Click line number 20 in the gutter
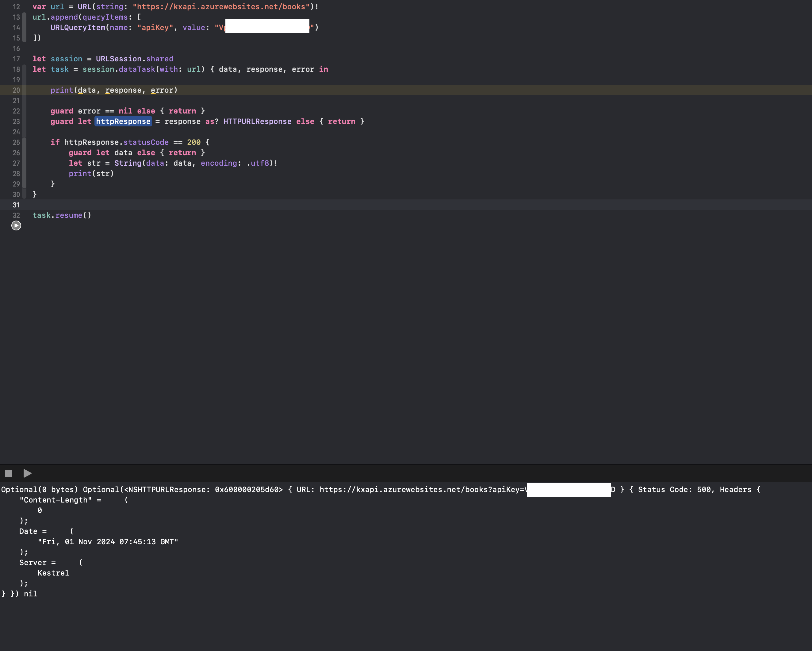This screenshot has width=812, height=651. [x=16, y=91]
